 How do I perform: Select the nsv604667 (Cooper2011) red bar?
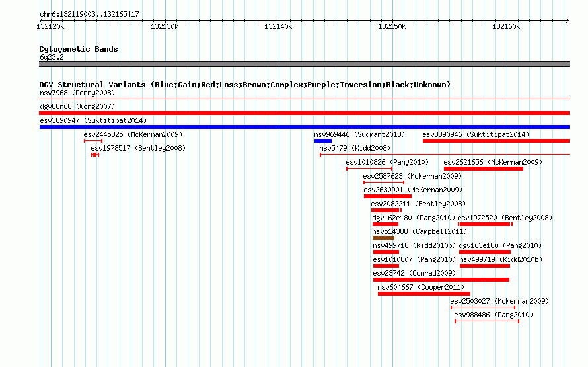point(423,294)
